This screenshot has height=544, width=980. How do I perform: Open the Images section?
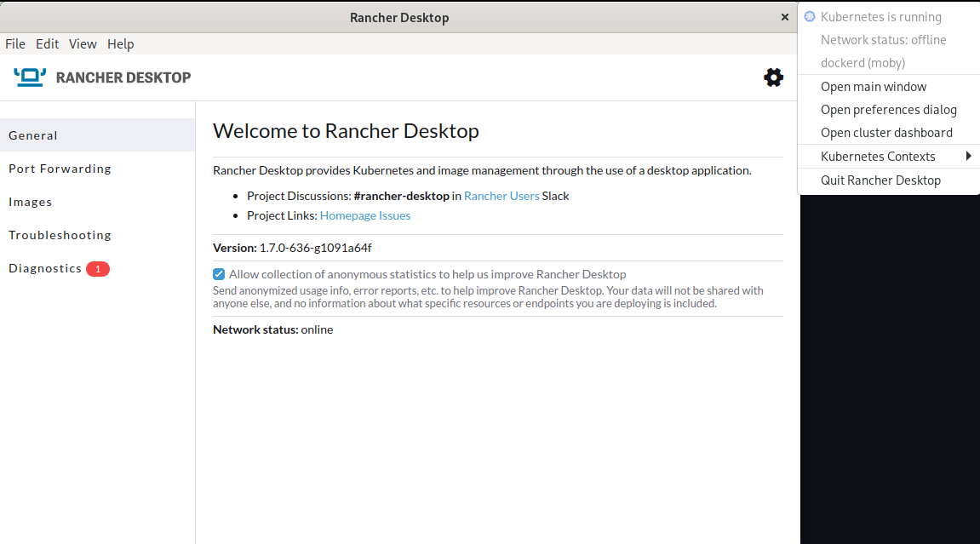(30, 201)
